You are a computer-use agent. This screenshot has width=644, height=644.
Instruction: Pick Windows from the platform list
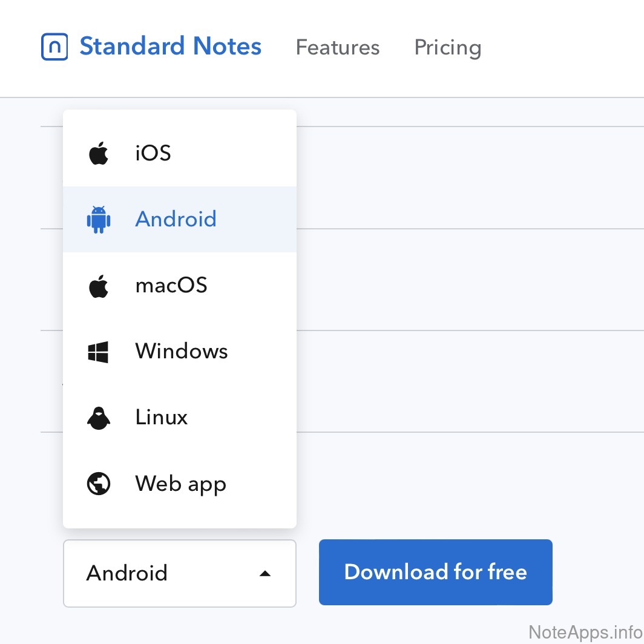182,351
